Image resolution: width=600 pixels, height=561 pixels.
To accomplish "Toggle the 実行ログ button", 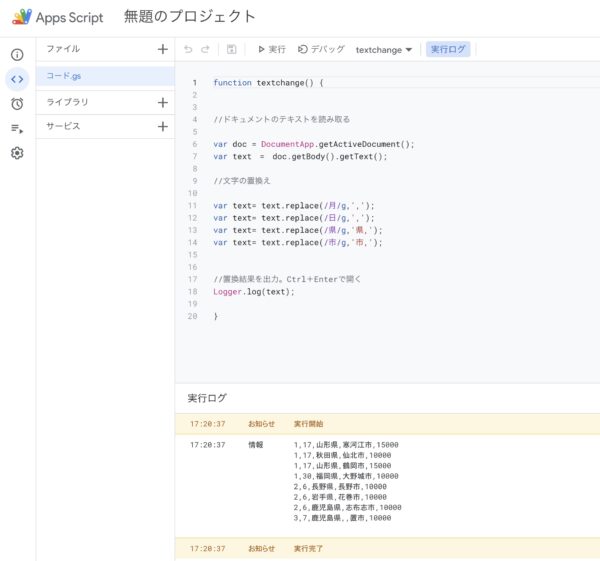I will [x=448, y=49].
